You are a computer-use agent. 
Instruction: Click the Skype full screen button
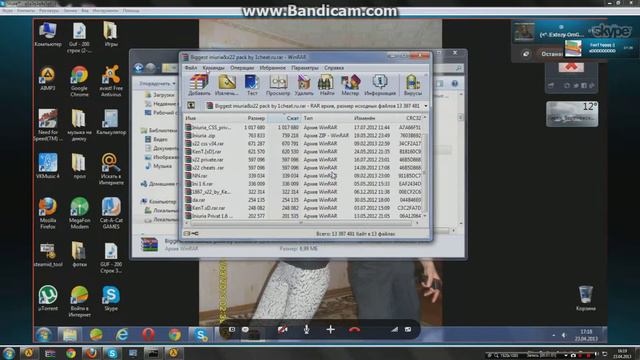(x=408, y=329)
